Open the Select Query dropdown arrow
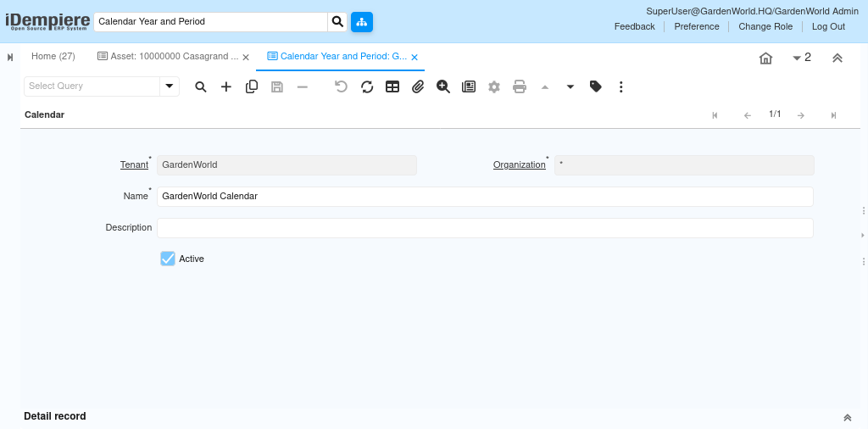Screen dimensions: 868x429 pyautogui.click(x=170, y=86)
